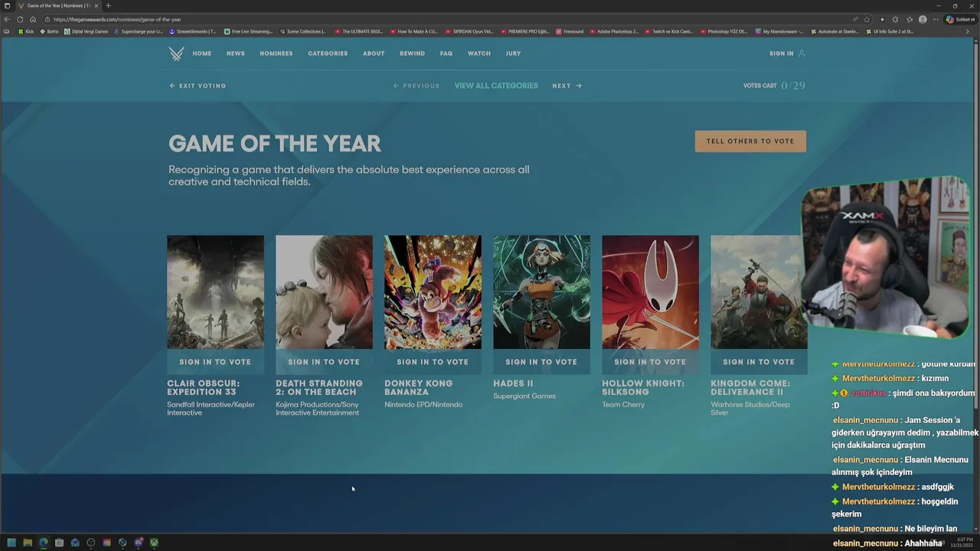Click SIGN IN TO VOTE under Death Stranding 2
Viewport: 980px width, 551px height.
324,362
